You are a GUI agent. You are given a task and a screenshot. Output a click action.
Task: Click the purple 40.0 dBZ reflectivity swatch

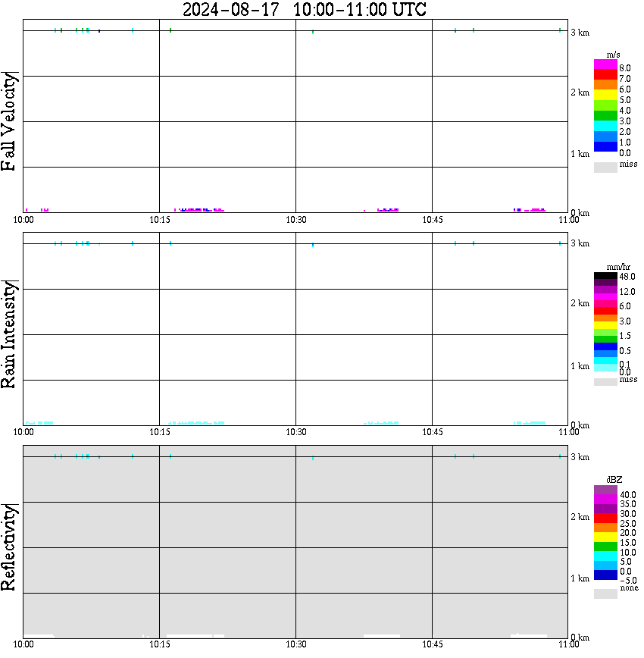(x=605, y=490)
